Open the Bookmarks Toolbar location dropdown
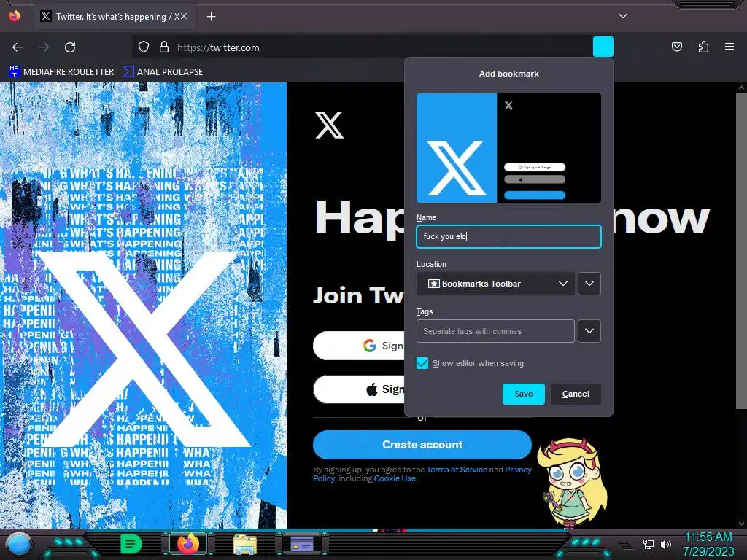 495,284
